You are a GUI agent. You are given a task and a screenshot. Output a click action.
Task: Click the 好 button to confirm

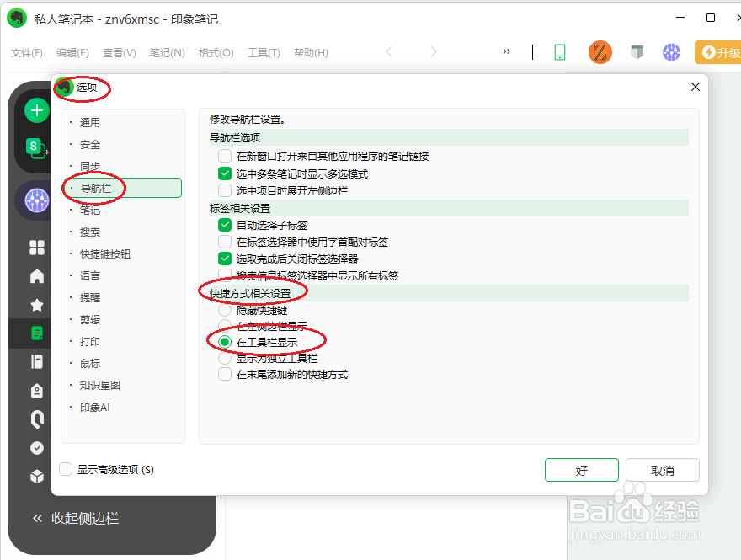[581, 470]
